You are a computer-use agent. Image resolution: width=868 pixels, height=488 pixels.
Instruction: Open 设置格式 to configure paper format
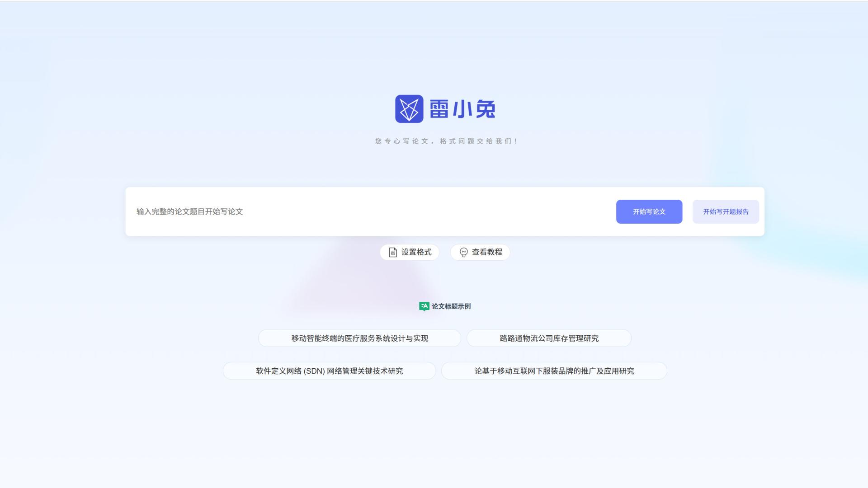(x=409, y=252)
